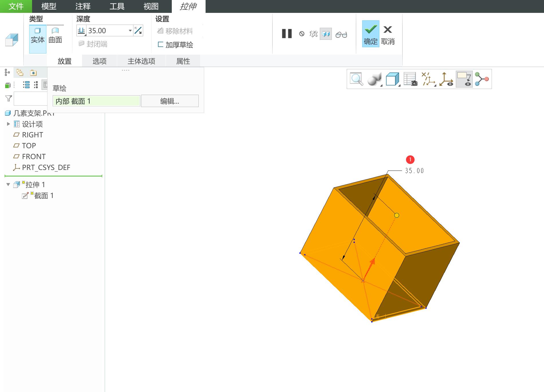Expand the 设计项 tree node

click(x=8, y=124)
